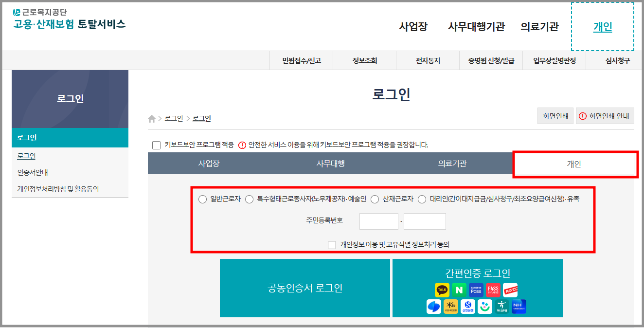Select the Samsung Pass icon
Screen dimensions: 644x328
pos(476,290)
